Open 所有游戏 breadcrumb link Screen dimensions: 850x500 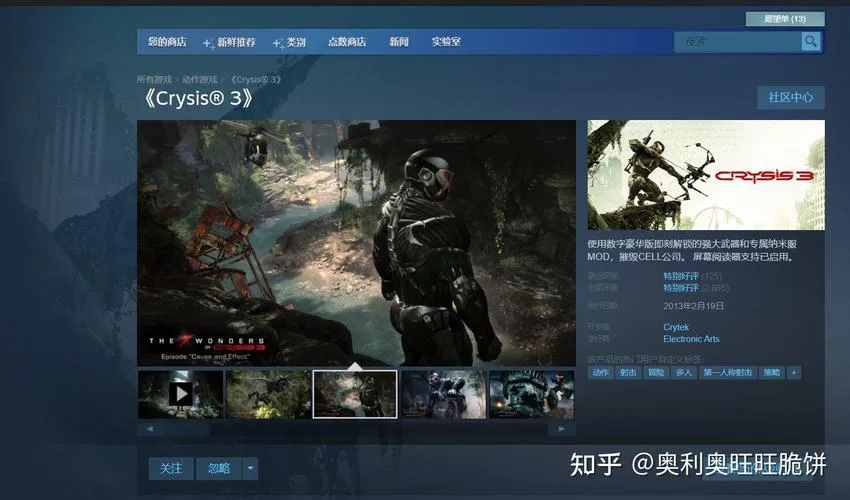154,80
